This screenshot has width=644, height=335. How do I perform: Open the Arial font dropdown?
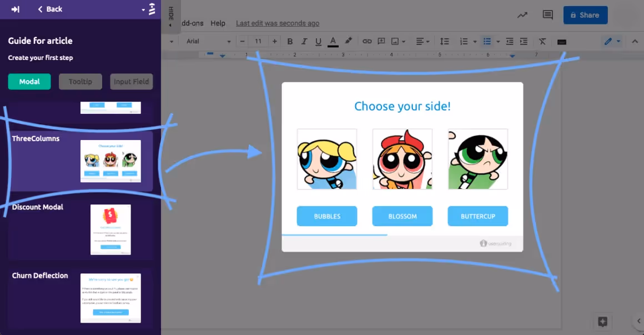coord(208,41)
